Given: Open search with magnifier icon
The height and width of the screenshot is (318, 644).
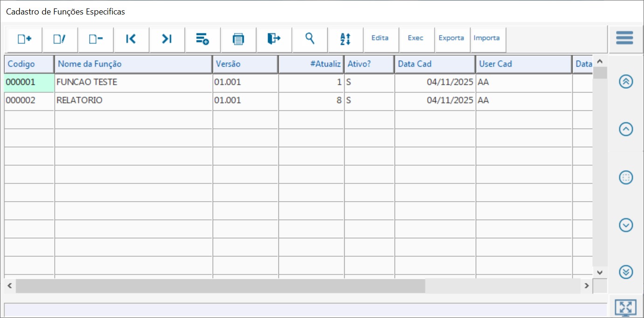Looking at the screenshot, I should (310, 38).
